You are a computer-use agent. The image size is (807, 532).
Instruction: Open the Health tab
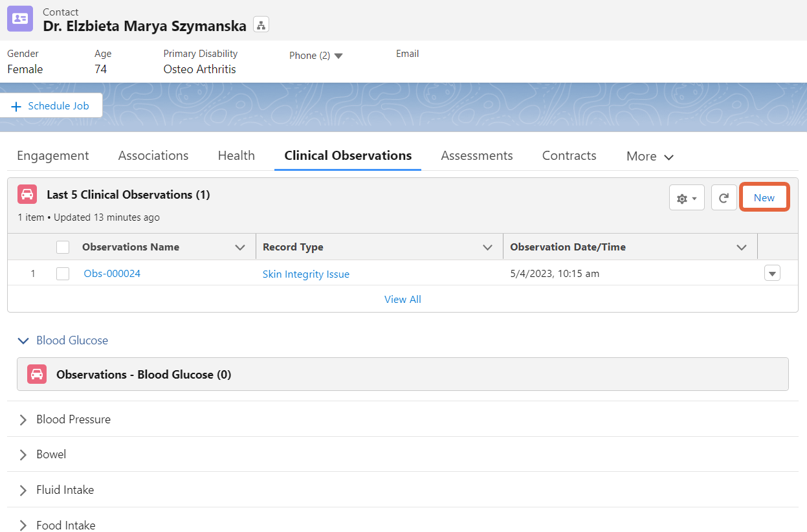(236, 155)
